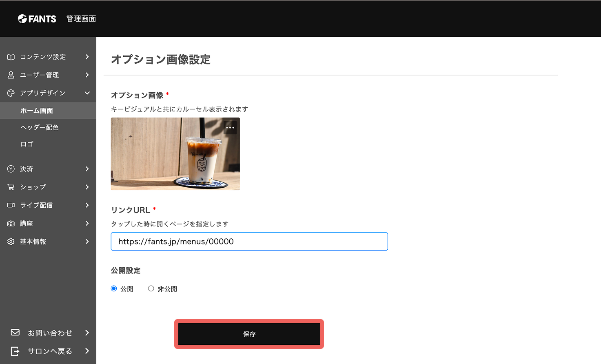601x364 pixels.
Task: Click the iced coffee option image thumbnail
Action: 175,154
